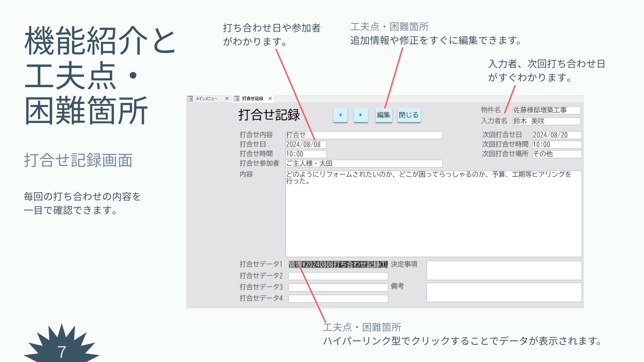Close the 打合せ記録 tab

point(270,99)
